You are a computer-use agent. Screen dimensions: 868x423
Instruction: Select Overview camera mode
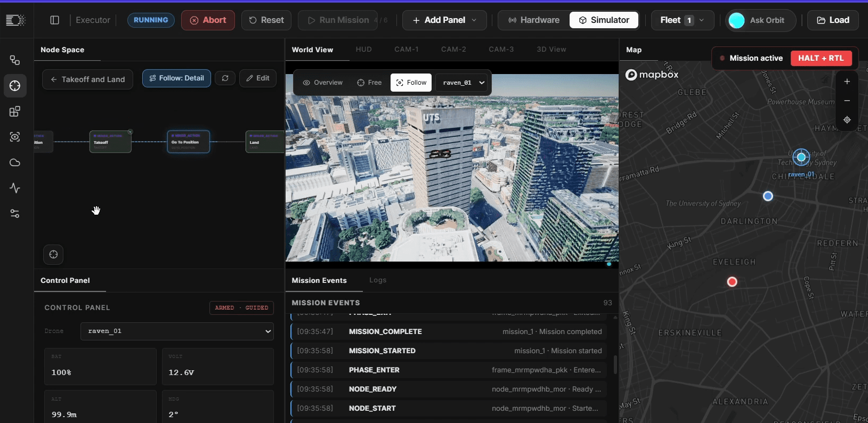pyautogui.click(x=322, y=83)
